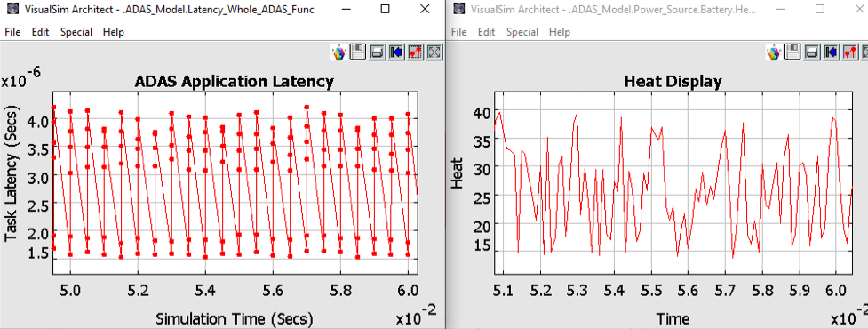868x329 pixels.
Task: Maximize the Heat Display window
Action: (x=820, y=9)
